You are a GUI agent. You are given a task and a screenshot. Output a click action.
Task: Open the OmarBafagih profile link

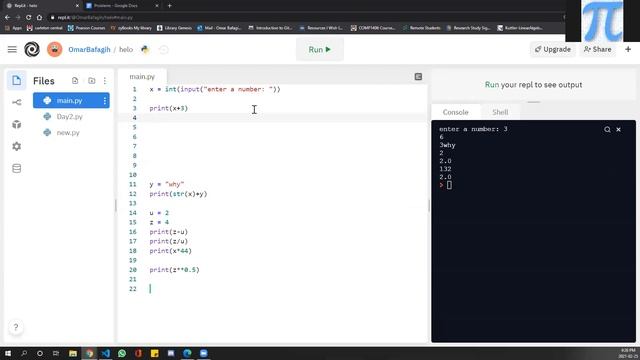(89, 49)
